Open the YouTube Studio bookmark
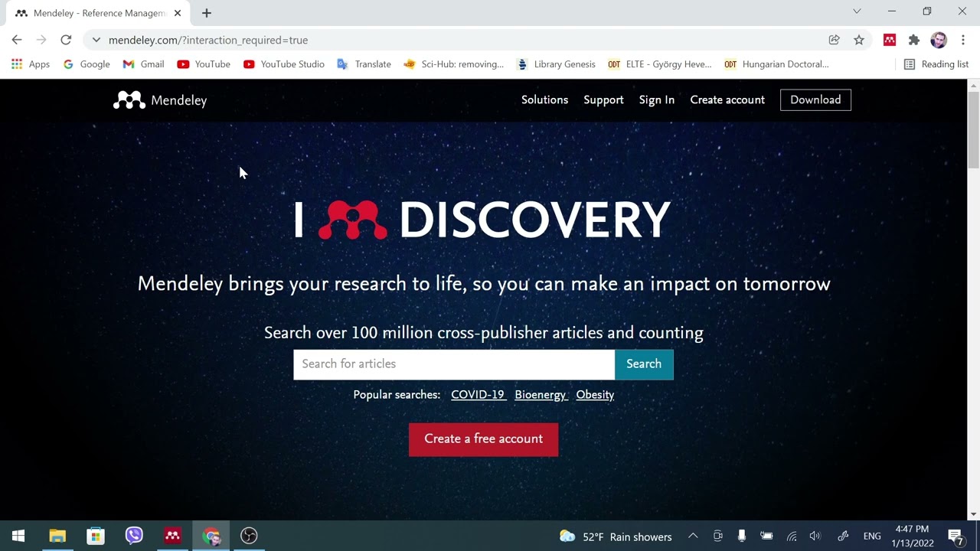980x551 pixels. coord(284,64)
